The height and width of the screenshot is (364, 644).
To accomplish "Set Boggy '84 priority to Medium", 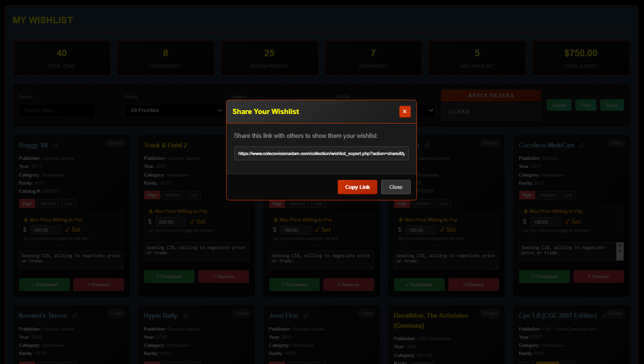I will click(x=48, y=204).
